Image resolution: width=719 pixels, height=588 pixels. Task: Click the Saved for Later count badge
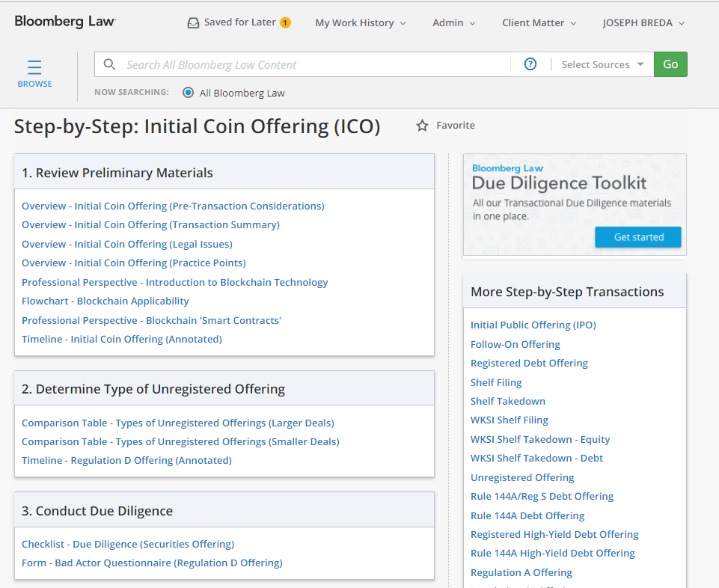[x=285, y=22]
